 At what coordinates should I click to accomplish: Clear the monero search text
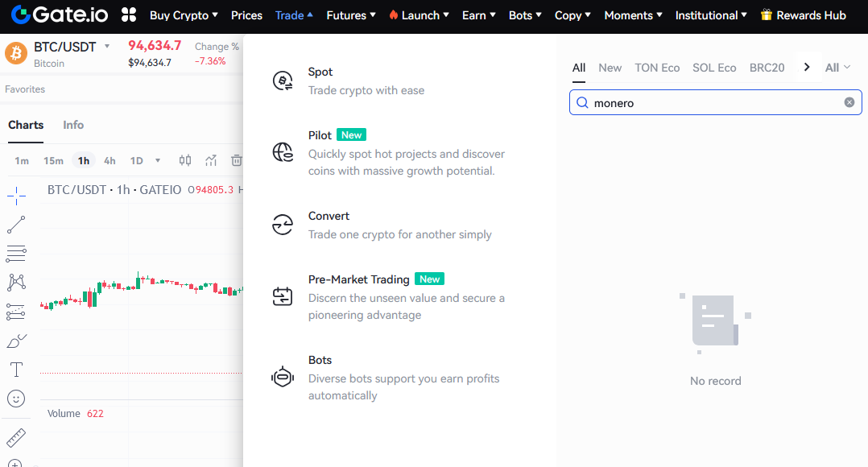849,102
